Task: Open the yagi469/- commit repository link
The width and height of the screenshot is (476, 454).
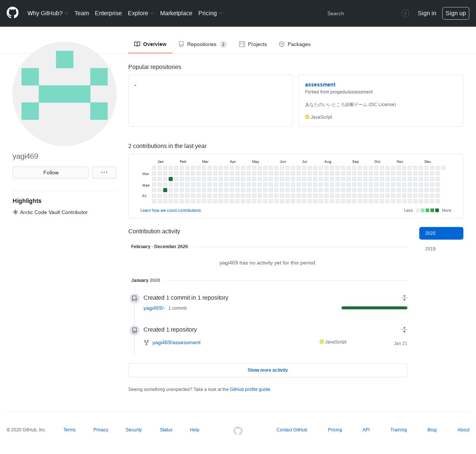Action: tap(154, 308)
